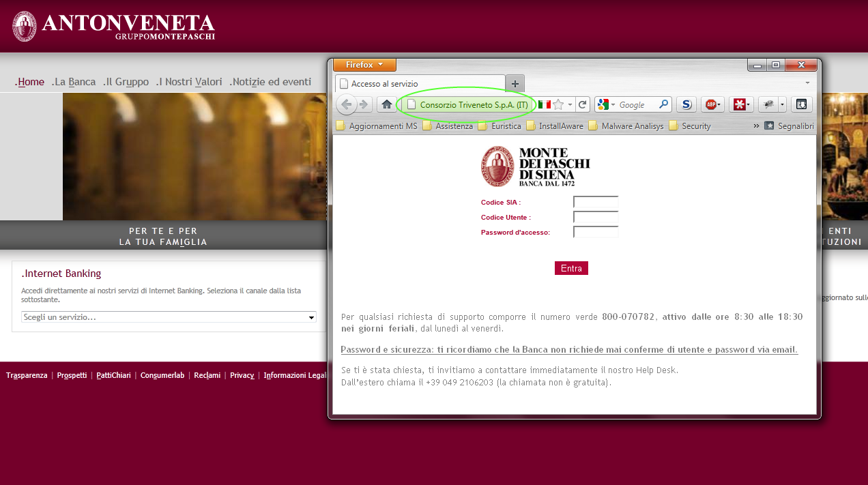This screenshot has height=485, width=868.
Task: Bookmark this page with the star icon
Action: click(558, 104)
